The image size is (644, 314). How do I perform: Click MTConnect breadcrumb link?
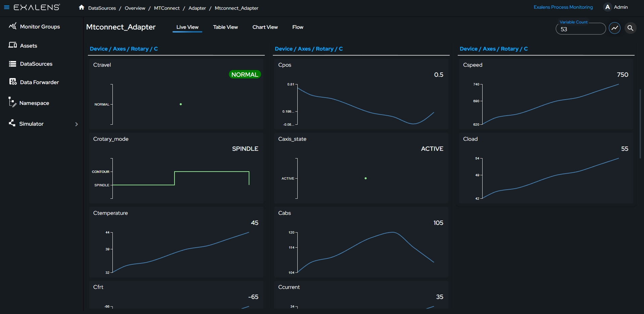coord(167,8)
